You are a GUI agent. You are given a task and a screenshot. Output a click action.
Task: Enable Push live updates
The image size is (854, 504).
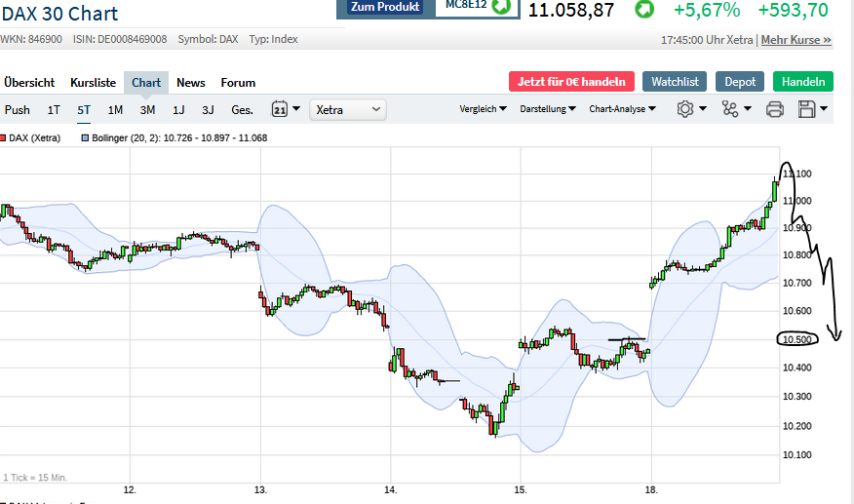(x=18, y=110)
